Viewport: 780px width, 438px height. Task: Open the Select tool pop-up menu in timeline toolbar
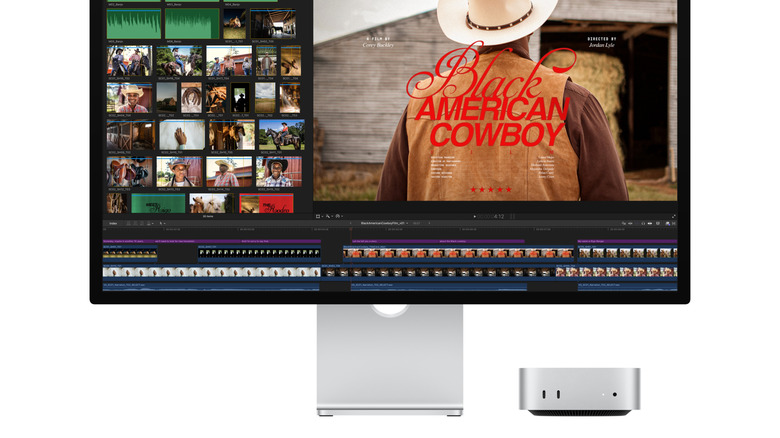pos(162,223)
